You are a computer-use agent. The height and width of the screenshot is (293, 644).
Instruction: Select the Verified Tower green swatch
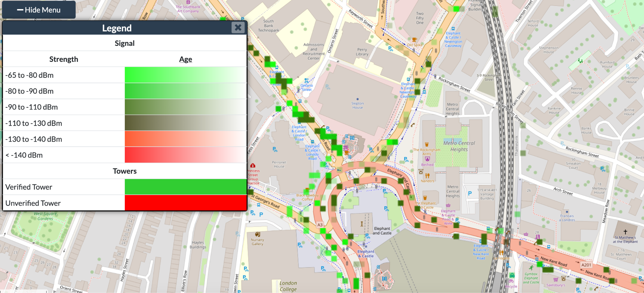pos(186,187)
